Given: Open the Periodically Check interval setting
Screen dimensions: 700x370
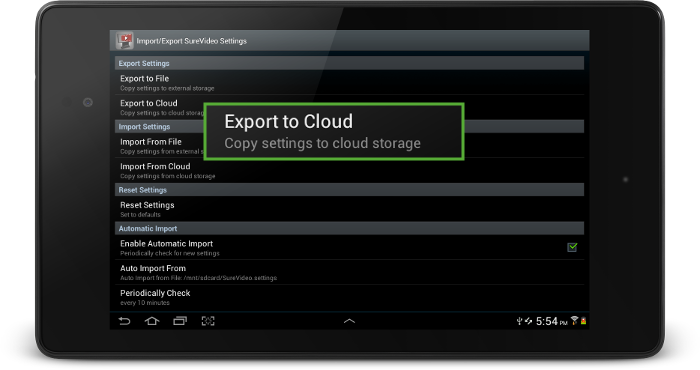Looking at the screenshot, I should click(349, 297).
